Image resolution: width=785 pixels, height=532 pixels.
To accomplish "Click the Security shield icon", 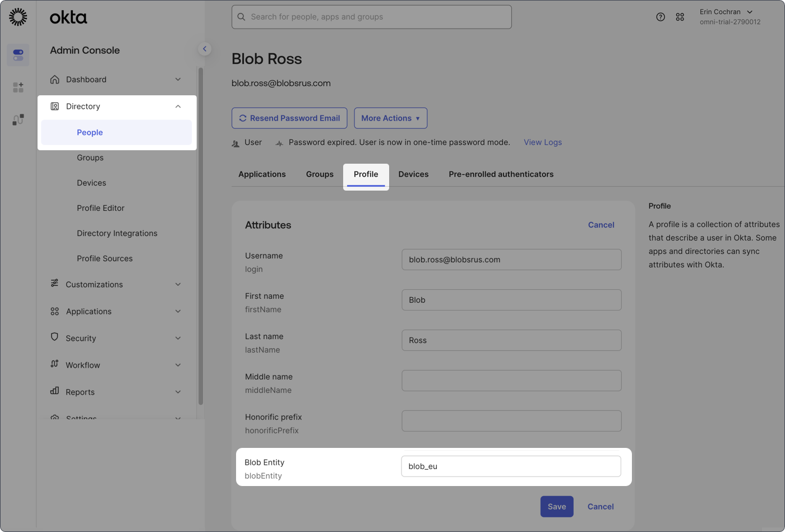I will (54, 337).
